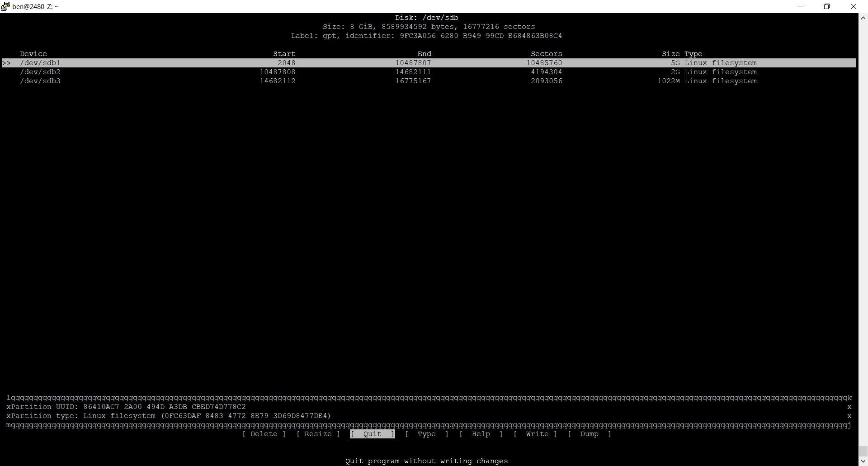Select Type in the cfdisk menu

tap(426, 434)
